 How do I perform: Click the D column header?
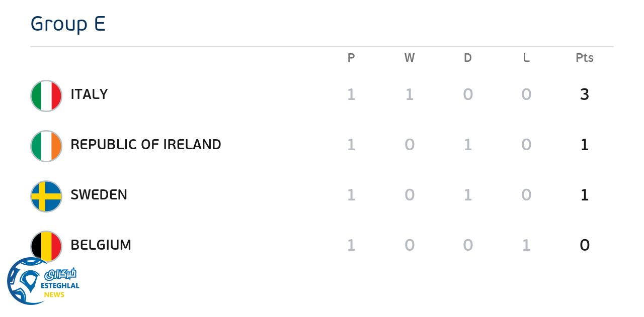(x=468, y=58)
